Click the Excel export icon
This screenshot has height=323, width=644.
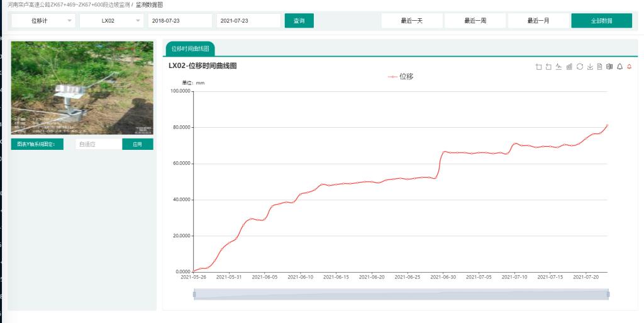[609, 67]
